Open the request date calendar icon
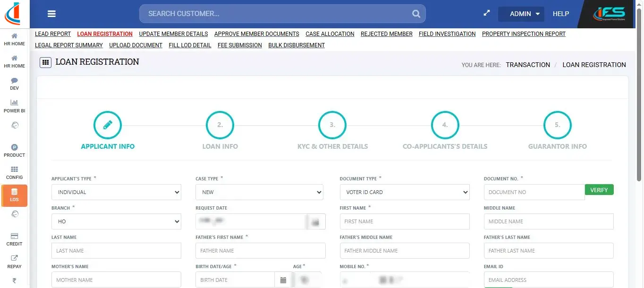Viewport: 644px width, 288px height. pyautogui.click(x=316, y=221)
